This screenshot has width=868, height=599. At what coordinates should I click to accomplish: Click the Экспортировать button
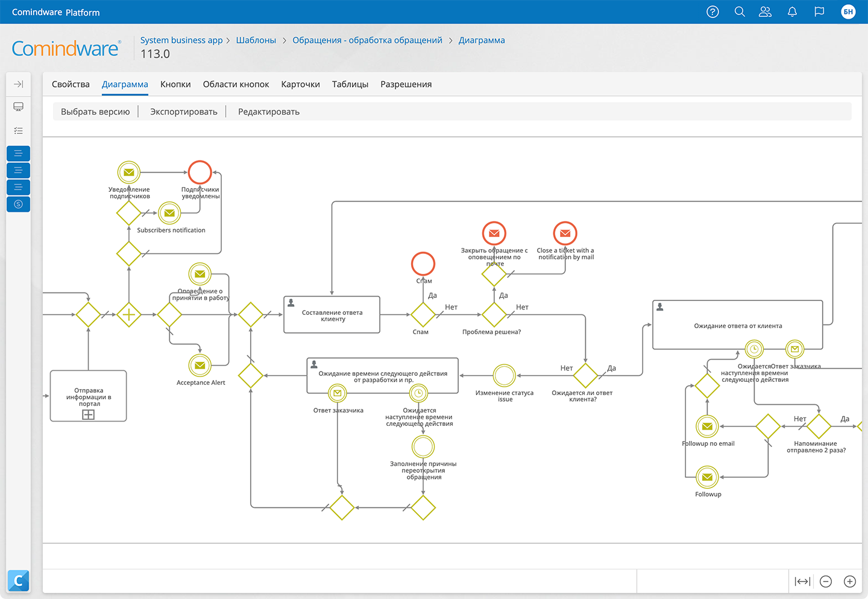click(184, 112)
